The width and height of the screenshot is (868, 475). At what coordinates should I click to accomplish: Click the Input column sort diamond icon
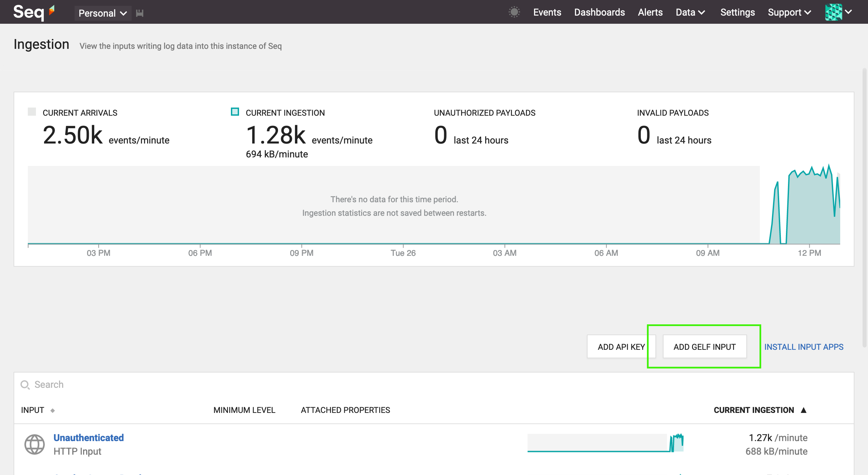pos(53,411)
